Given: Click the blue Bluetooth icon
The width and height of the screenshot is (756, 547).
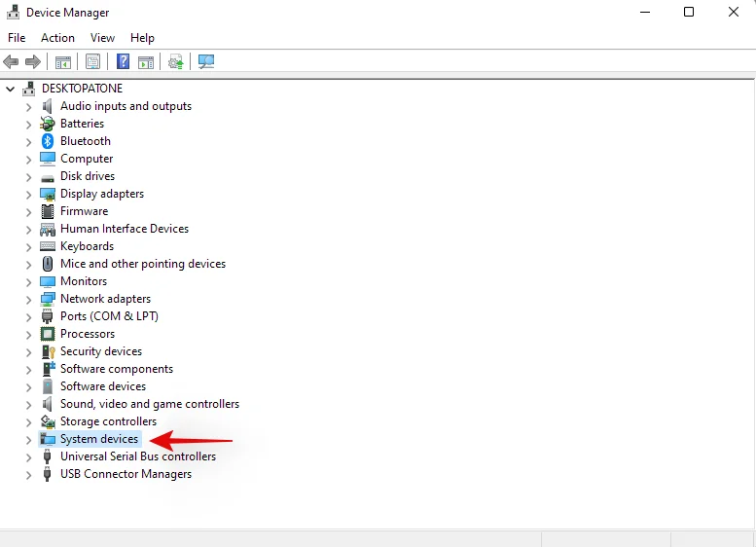Looking at the screenshot, I should 48,141.
